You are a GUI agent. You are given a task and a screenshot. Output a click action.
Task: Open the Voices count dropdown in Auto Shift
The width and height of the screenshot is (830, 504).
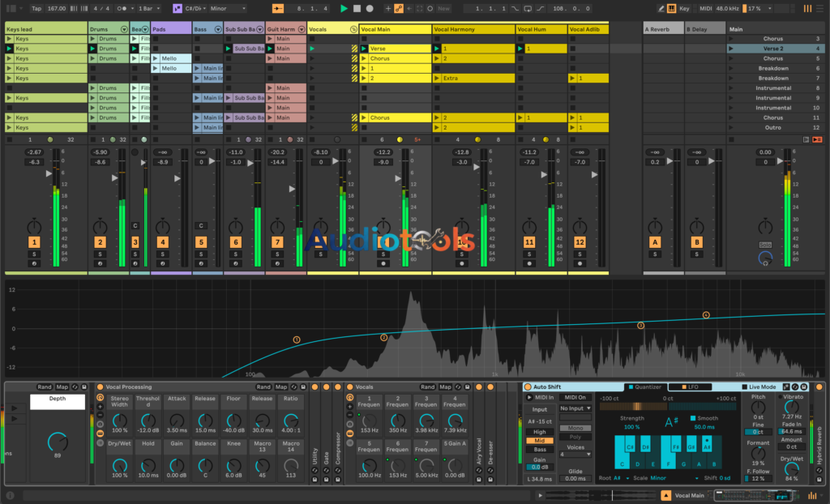[x=574, y=455]
